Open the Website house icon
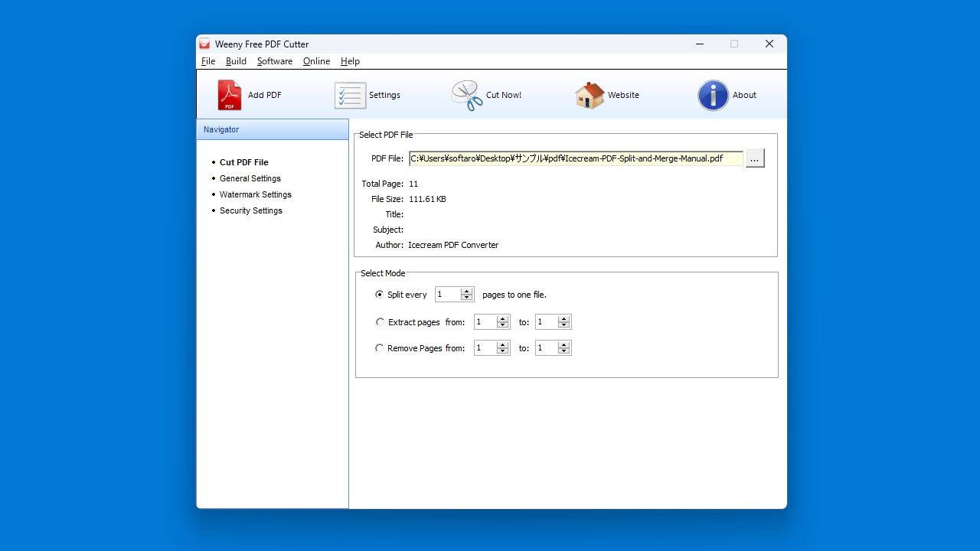The image size is (980, 551). coord(590,96)
